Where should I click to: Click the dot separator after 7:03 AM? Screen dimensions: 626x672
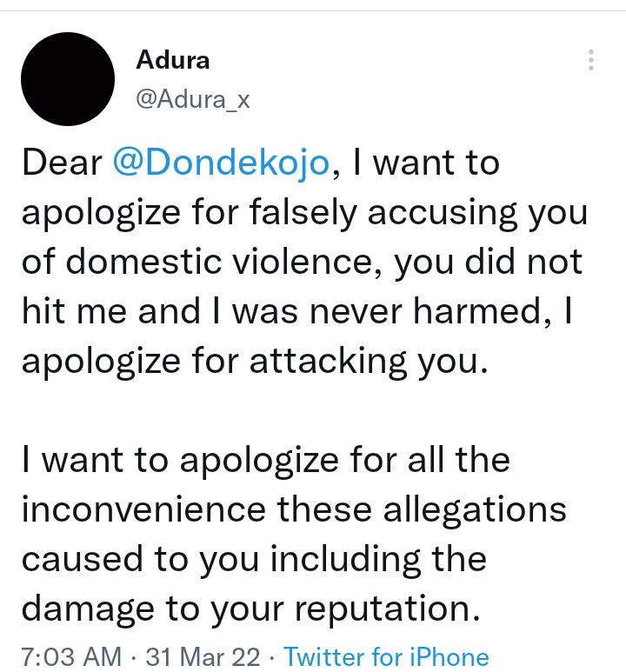(x=135, y=656)
